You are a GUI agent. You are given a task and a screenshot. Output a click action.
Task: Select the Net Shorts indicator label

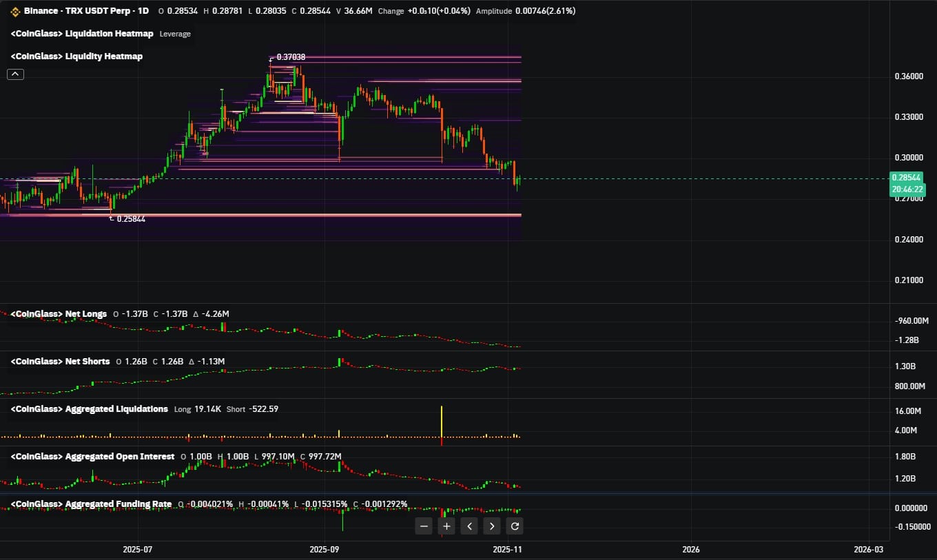click(60, 362)
